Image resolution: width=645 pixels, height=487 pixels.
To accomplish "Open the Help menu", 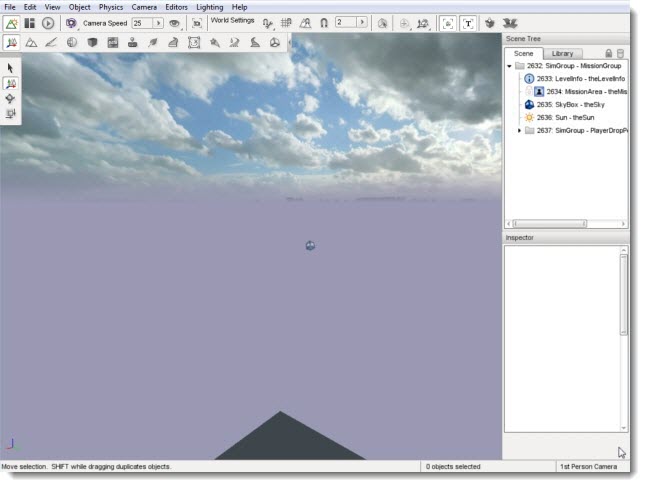I will pos(239,7).
